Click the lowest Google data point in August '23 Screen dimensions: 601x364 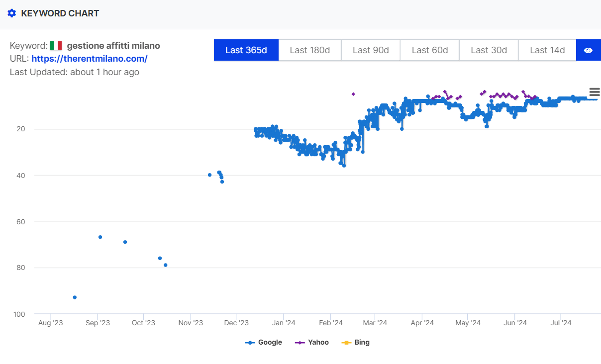tap(75, 297)
